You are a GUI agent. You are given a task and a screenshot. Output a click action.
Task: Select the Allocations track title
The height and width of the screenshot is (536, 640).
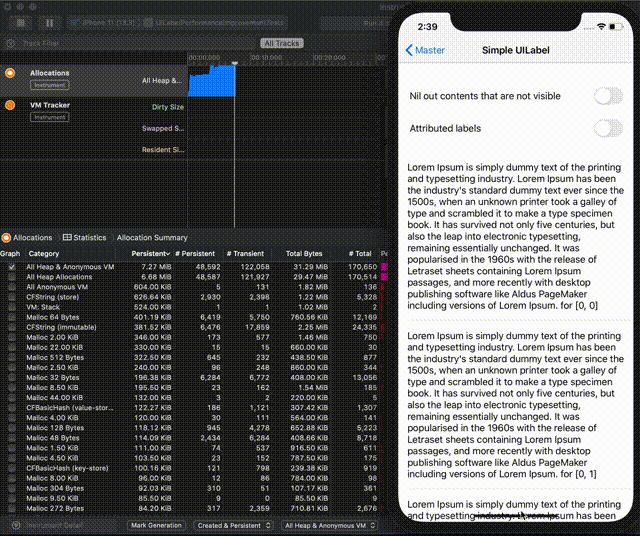click(x=49, y=73)
